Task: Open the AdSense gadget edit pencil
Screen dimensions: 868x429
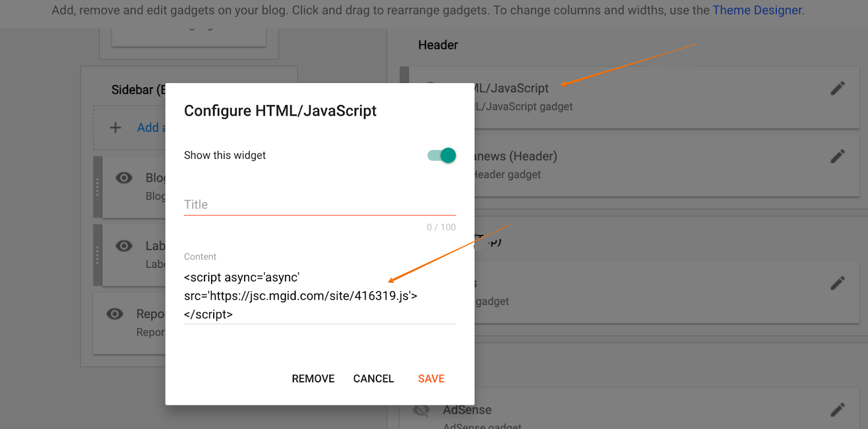Action: click(837, 409)
